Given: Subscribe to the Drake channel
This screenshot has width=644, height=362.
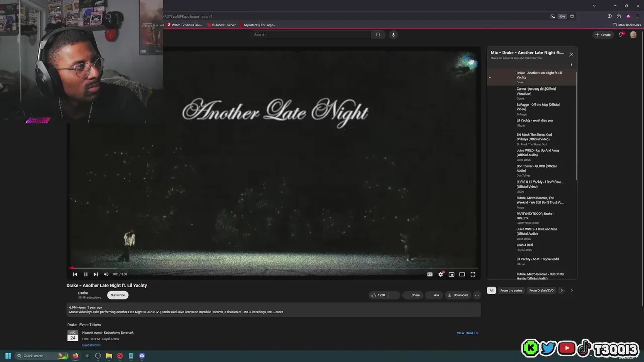Looking at the screenshot, I should pyautogui.click(x=118, y=295).
